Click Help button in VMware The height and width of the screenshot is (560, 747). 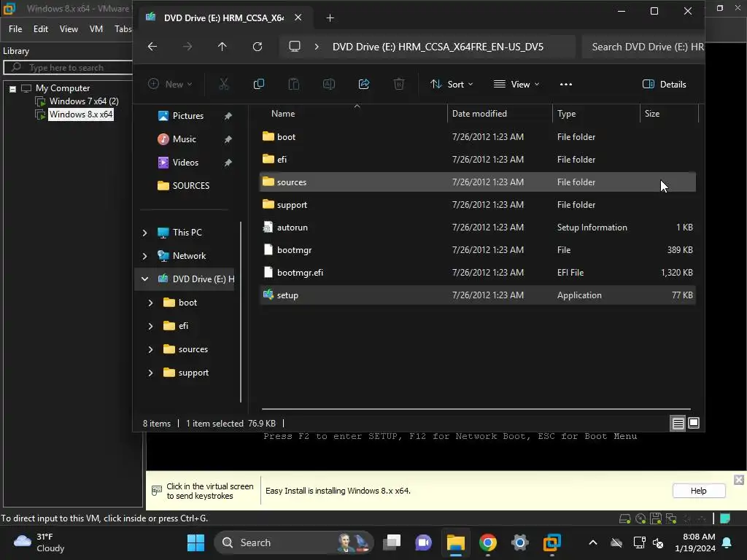698,491
